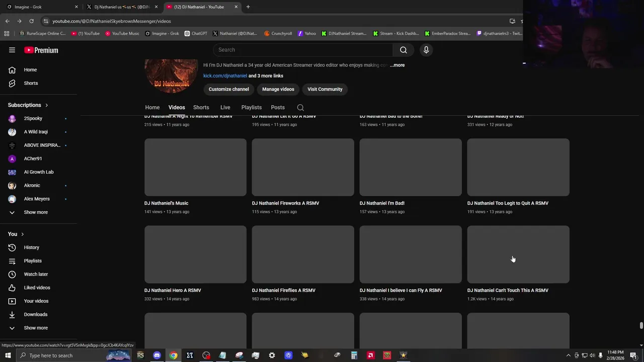Go back using the browser back arrow
644x362 pixels.
click(x=7, y=21)
